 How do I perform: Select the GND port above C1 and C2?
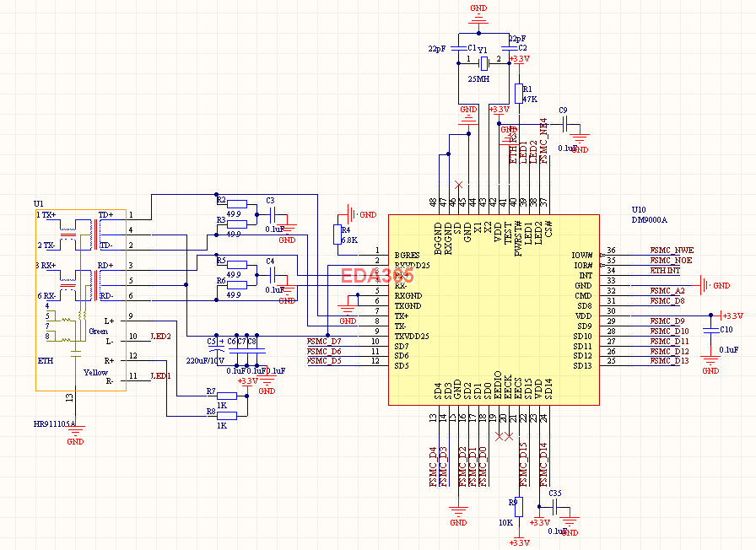coord(478,15)
